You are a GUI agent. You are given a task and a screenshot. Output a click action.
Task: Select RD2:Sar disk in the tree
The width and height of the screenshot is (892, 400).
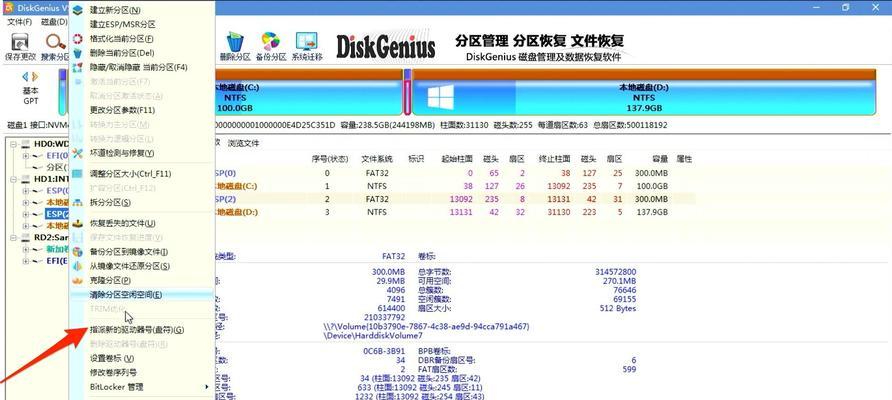tap(51, 237)
